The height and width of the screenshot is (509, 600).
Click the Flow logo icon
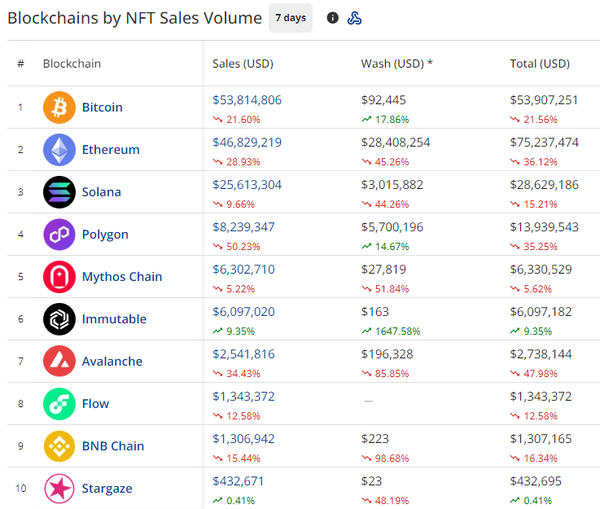click(59, 404)
